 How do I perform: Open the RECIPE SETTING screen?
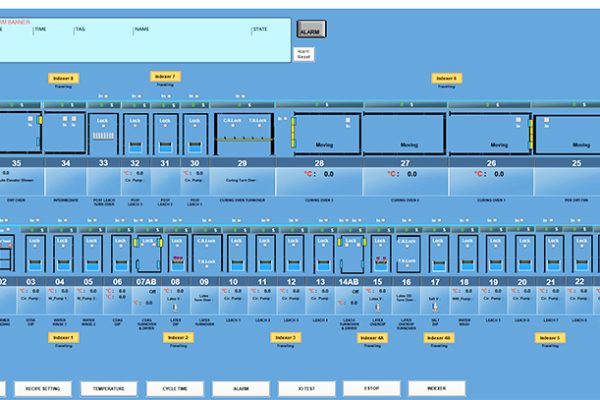pos(43,389)
